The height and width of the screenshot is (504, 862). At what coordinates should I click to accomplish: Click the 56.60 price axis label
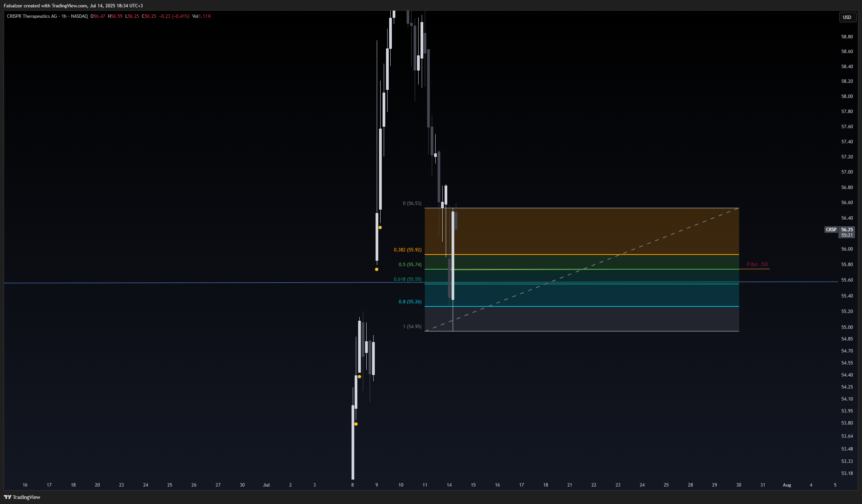847,203
